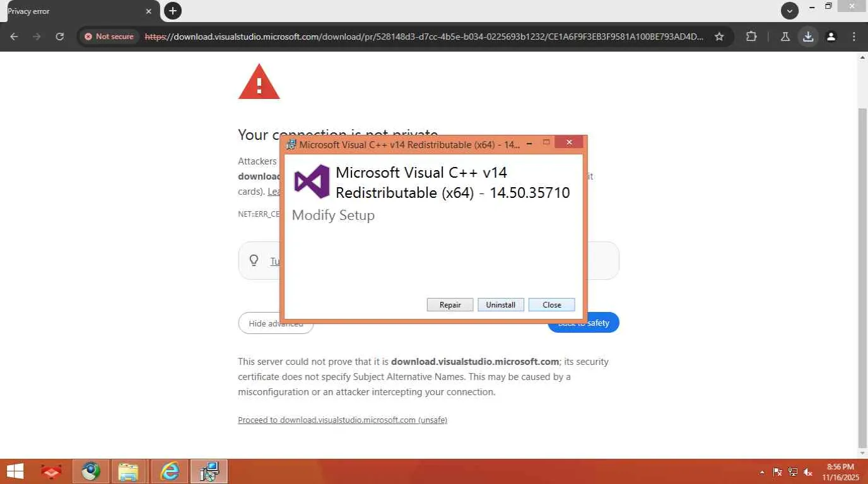Minimize the Visual C++ setup dialog
This screenshot has height=484, width=868.
pos(529,144)
